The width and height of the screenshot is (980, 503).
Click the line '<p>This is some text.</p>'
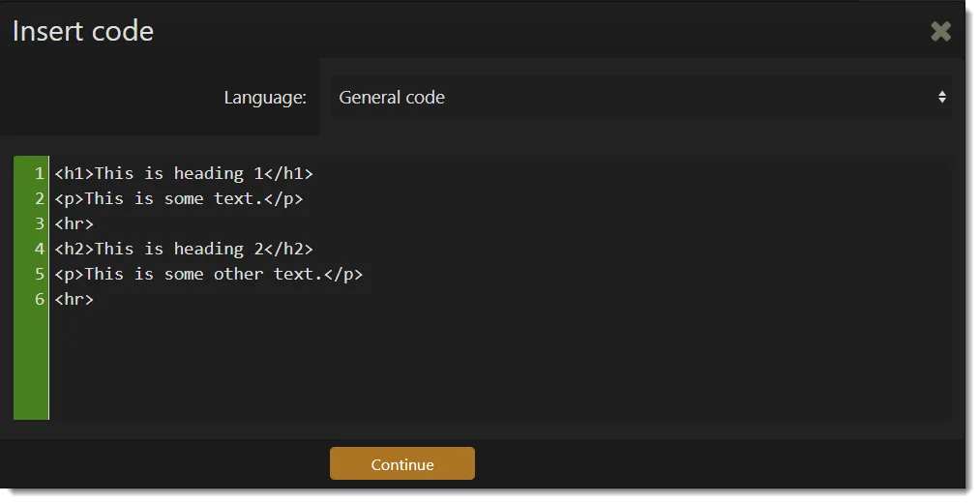pyautogui.click(x=179, y=198)
